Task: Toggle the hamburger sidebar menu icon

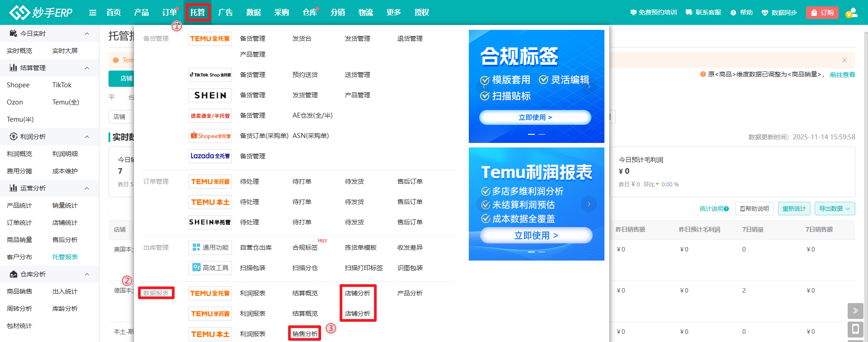Action: [93, 13]
